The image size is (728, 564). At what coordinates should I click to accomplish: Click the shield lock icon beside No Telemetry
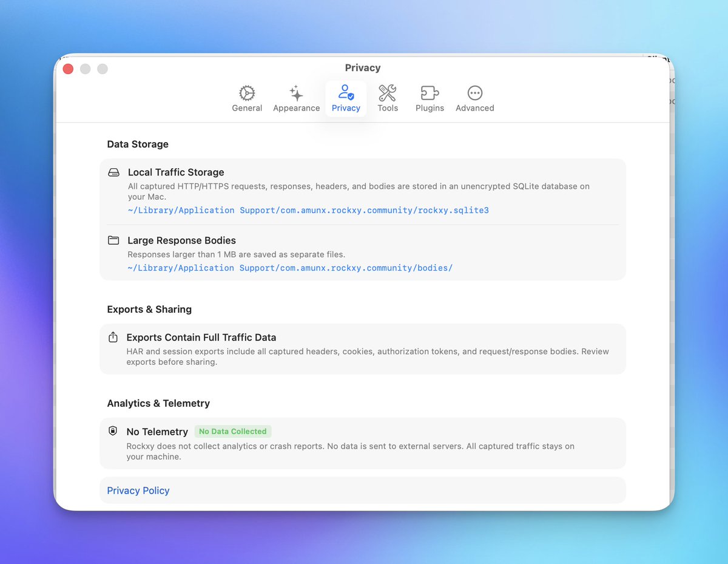coord(113,431)
